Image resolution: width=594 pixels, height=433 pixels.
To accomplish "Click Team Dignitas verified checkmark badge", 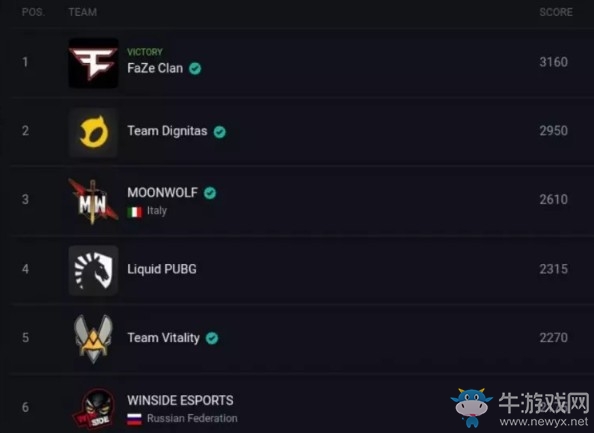I will tap(220, 132).
